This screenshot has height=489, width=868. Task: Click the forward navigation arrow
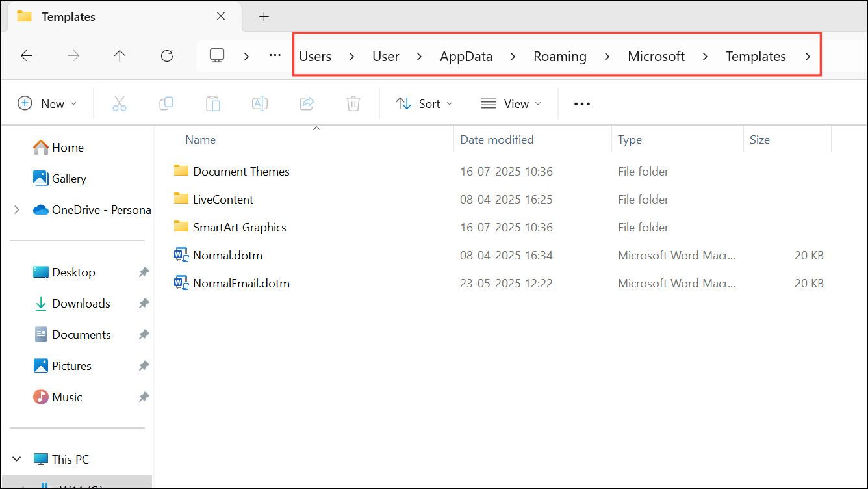click(x=73, y=56)
